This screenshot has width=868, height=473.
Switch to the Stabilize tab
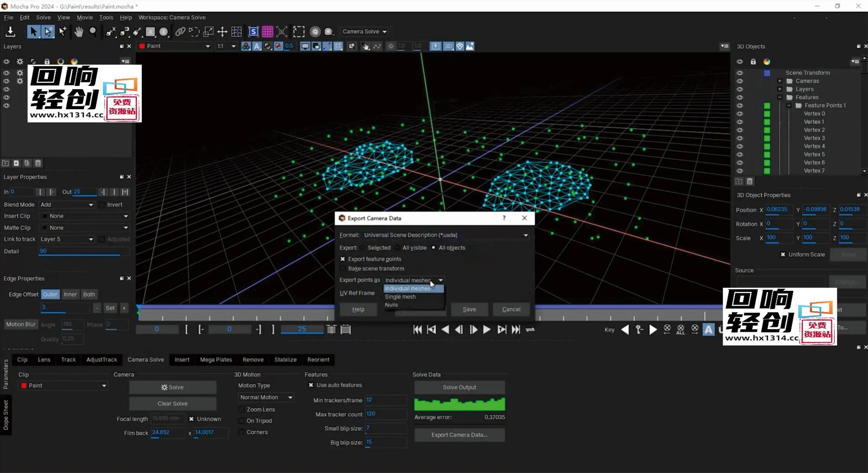(285, 359)
